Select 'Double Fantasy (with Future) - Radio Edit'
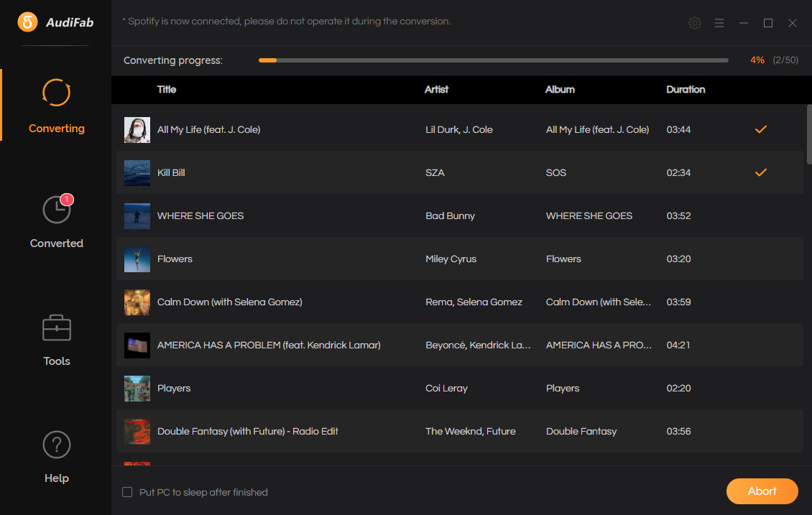Viewport: 812px width, 515px height. [x=247, y=431]
